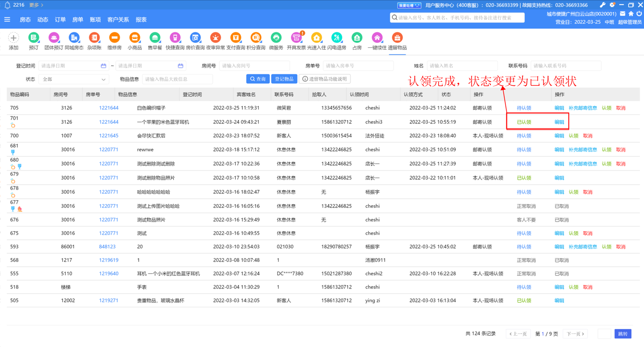The height and width of the screenshot is (347, 644).
Task: Open the 闪电退房 icon
Action: (x=337, y=38)
